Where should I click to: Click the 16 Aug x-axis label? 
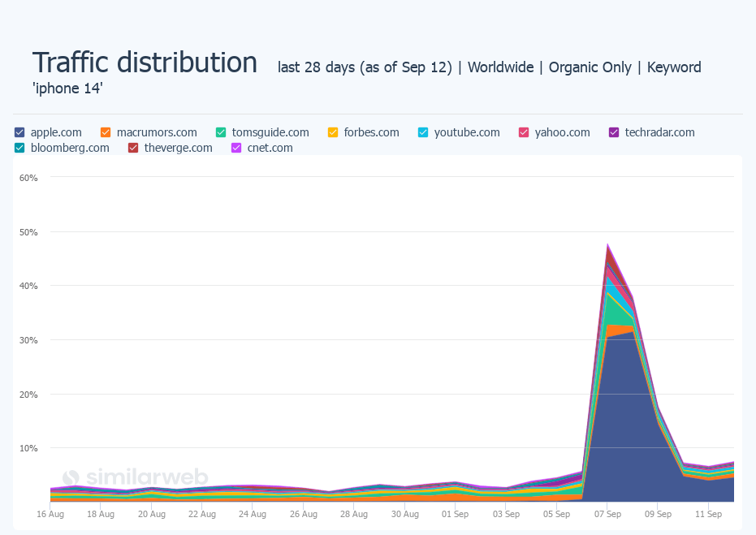coord(50,514)
